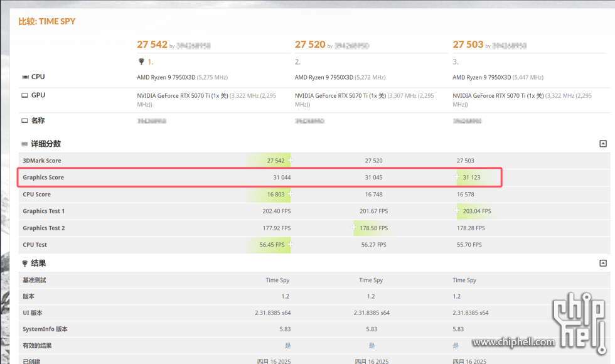Click the Graphics Score value 31 044
Screen dimensions: 615x364
pyautogui.click(x=282, y=178)
